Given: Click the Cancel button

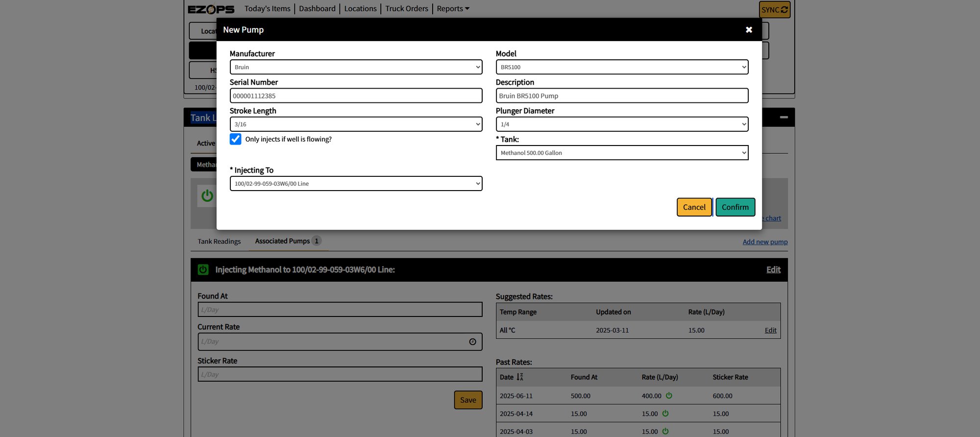Looking at the screenshot, I should click(x=694, y=207).
